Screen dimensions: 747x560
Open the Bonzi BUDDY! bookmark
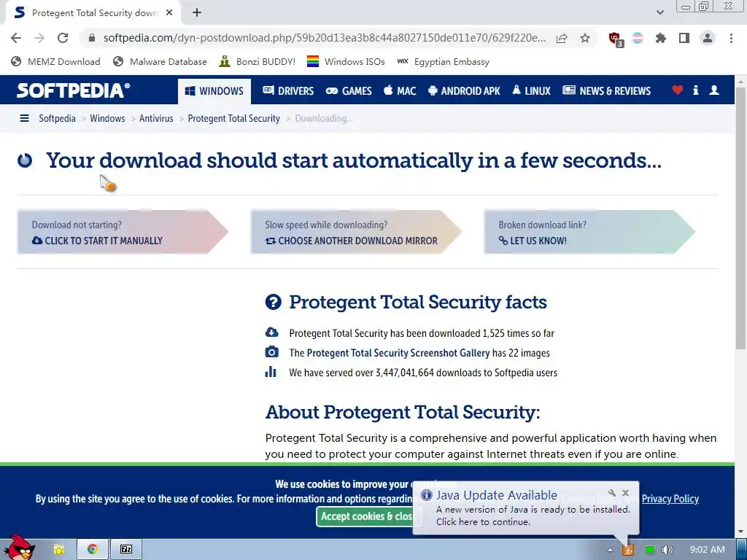click(x=258, y=61)
